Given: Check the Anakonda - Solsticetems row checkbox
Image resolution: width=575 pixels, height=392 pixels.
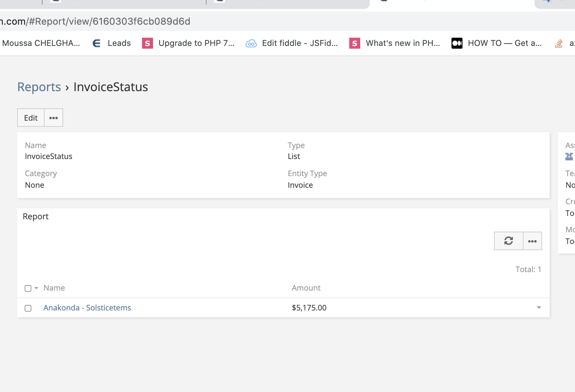Looking at the screenshot, I should click(28, 308).
